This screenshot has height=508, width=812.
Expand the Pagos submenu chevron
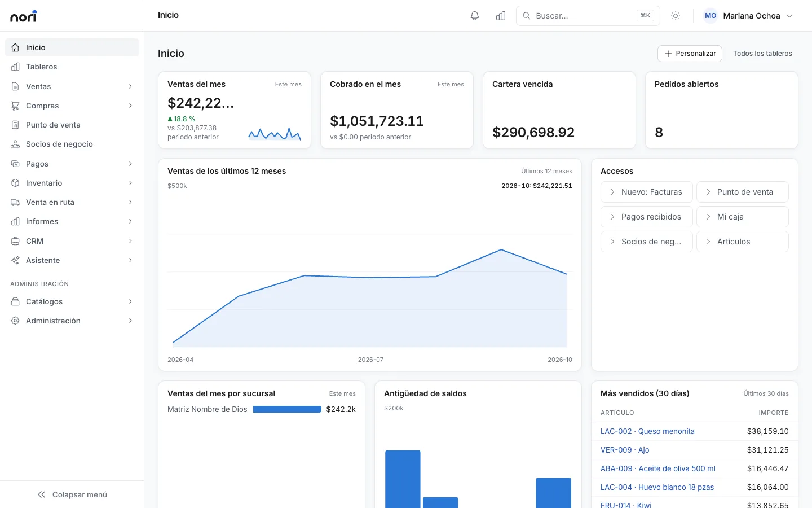tap(130, 164)
